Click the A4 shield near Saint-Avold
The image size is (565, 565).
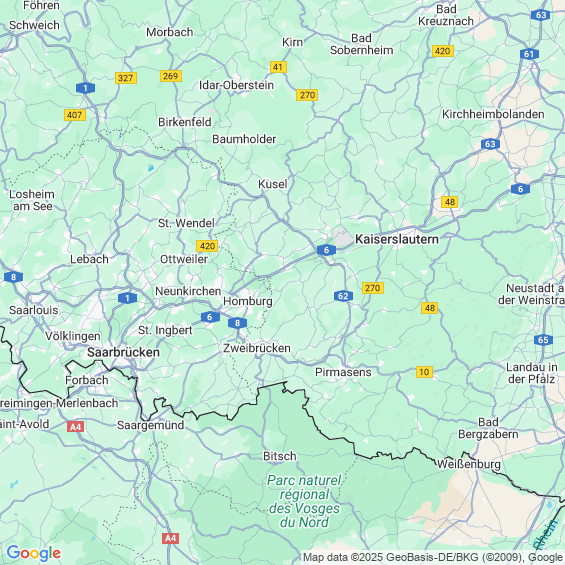[75, 427]
